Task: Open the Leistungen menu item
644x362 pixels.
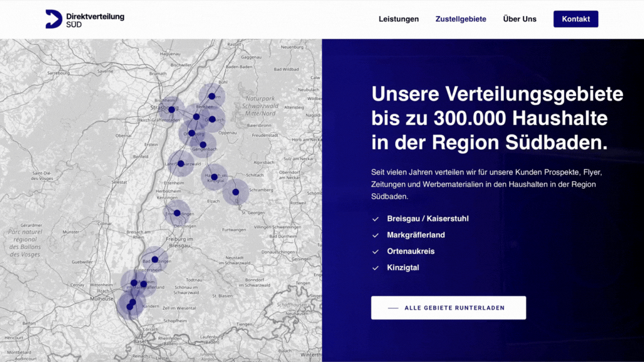Action: pyautogui.click(x=399, y=19)
